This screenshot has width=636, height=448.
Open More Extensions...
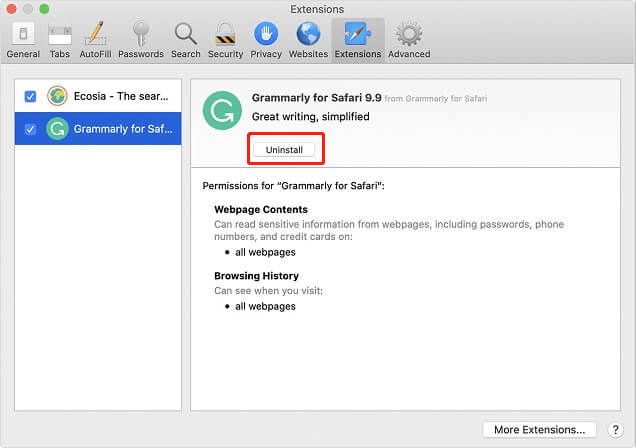pos(539,430)
